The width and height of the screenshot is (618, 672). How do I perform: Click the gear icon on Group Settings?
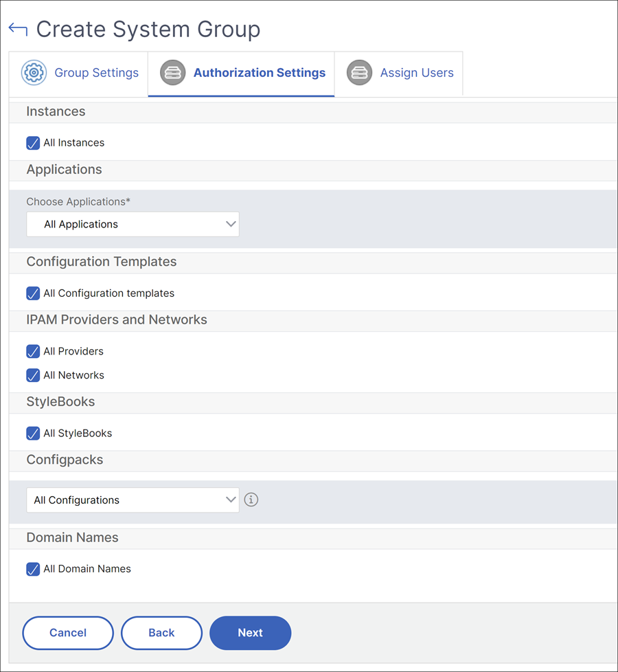pos(34,72)
